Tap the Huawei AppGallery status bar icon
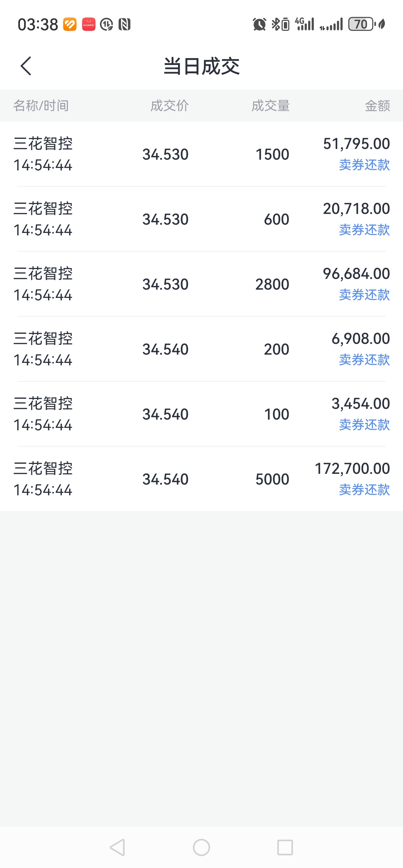 (89, 24)
